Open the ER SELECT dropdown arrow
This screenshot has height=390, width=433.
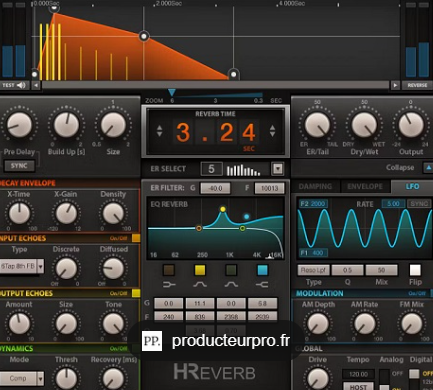277,169
